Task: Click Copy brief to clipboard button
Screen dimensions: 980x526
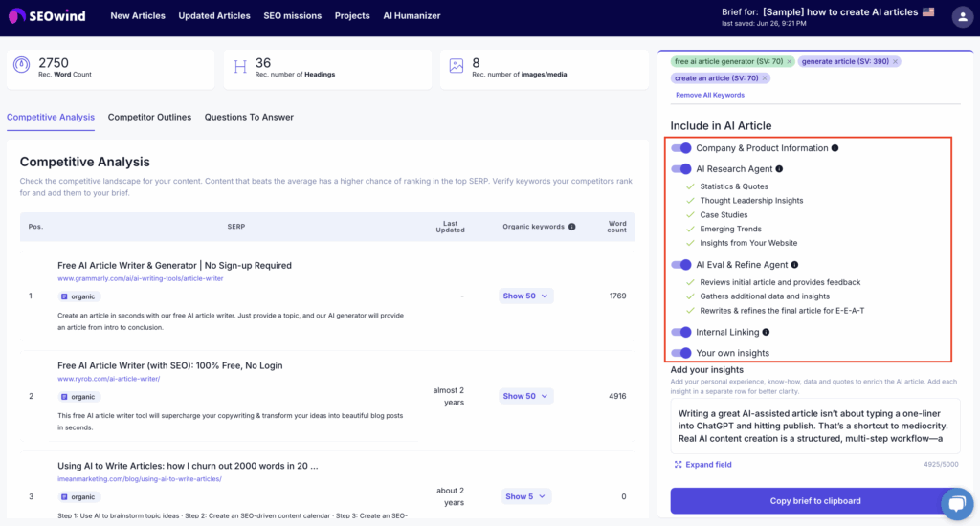Action: 814,501
